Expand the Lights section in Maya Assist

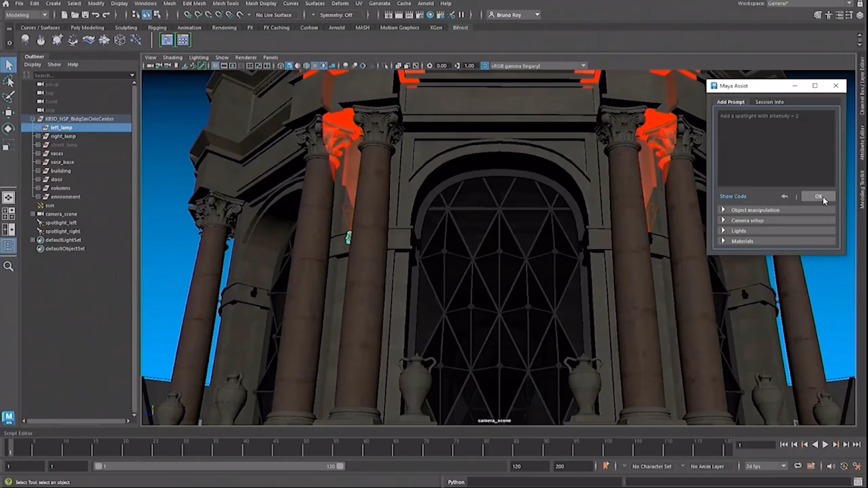pos(738,231)
